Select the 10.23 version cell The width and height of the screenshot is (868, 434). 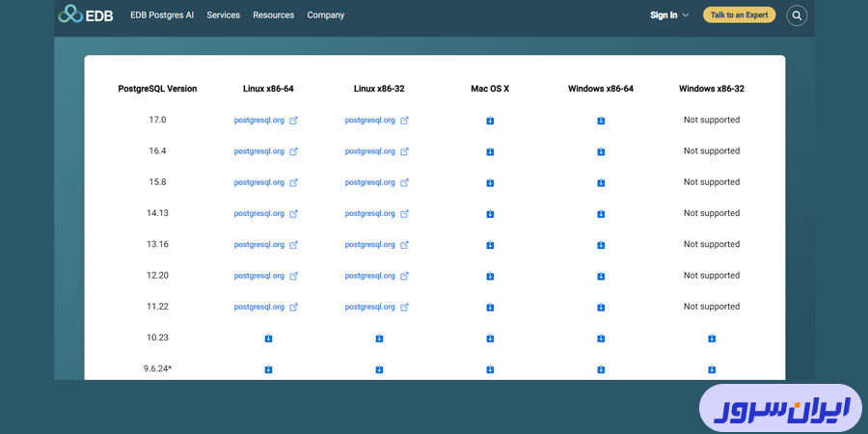(x=158, y=338)
